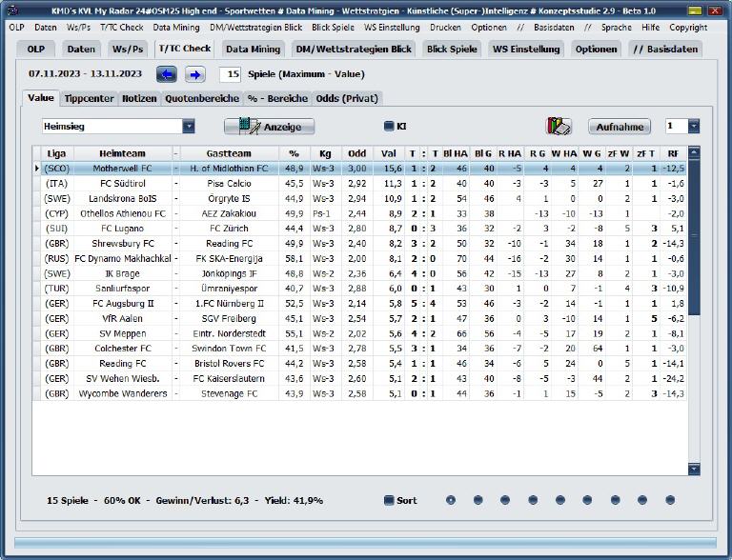Select the FC Südtirol row
Screen dimensions: 732x560
[359, 184]
